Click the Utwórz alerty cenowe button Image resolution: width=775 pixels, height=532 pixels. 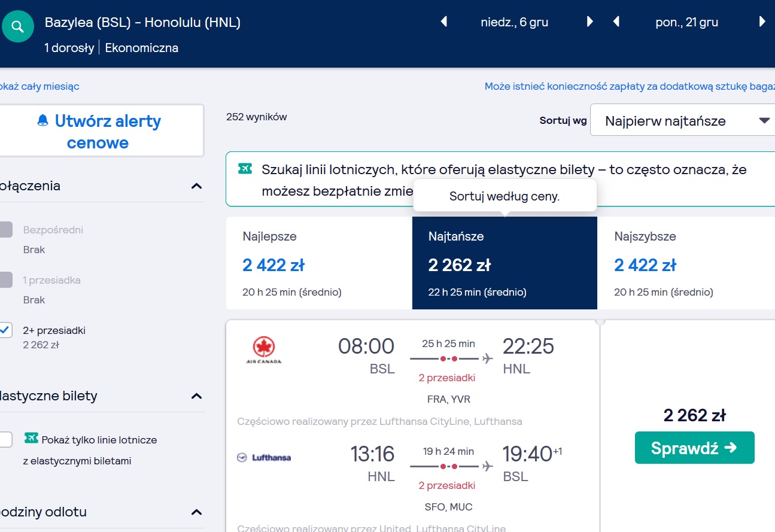(99, 131)
